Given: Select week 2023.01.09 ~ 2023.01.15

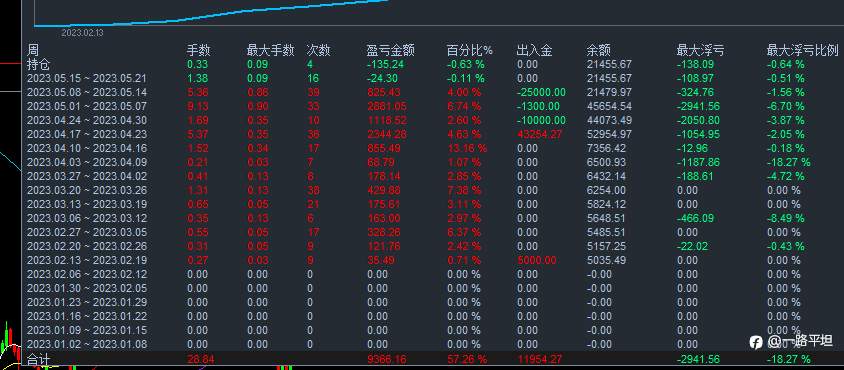Looking at the screenshot, I should click(x=87, y=331).
